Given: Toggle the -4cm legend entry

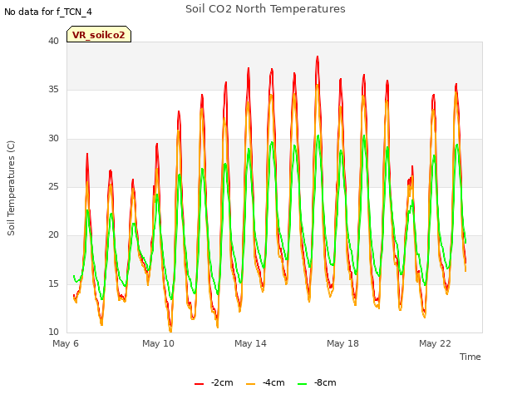Looking at the screenshot, I should click(x=265, y=382).
